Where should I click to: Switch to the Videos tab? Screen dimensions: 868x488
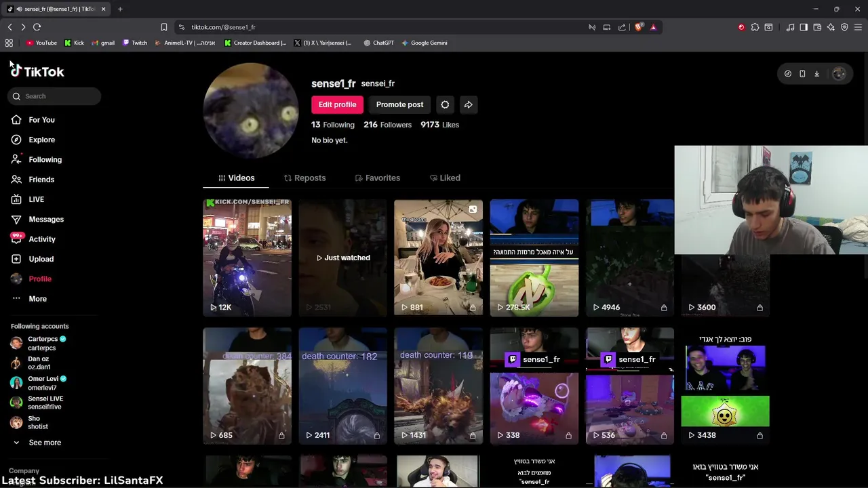236,178
